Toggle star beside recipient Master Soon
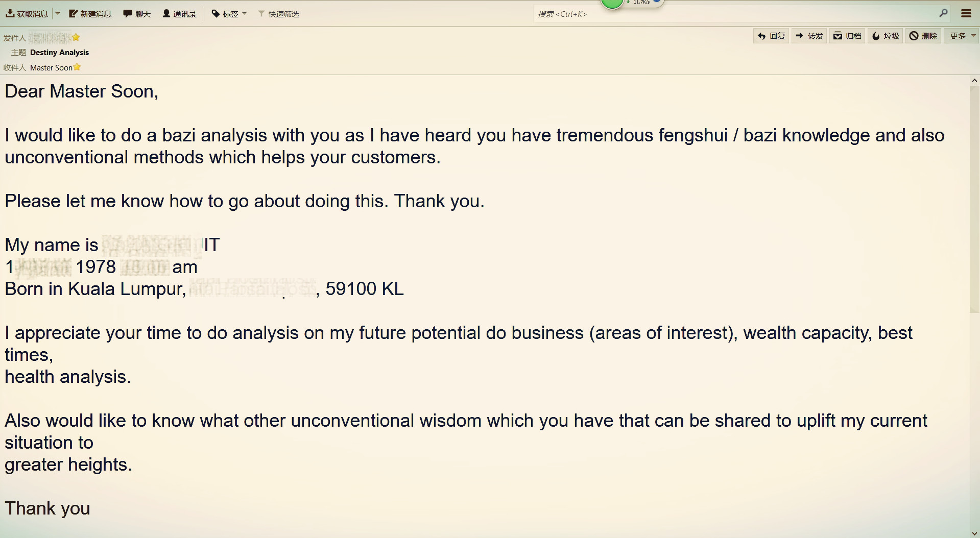980x538 pixels. (x=77, y=67)
